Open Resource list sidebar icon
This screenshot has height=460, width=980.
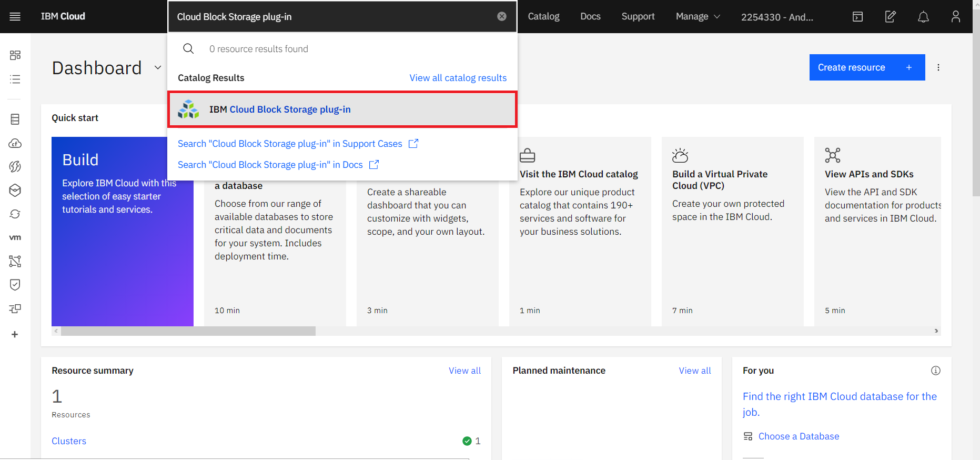pos(15,79)
